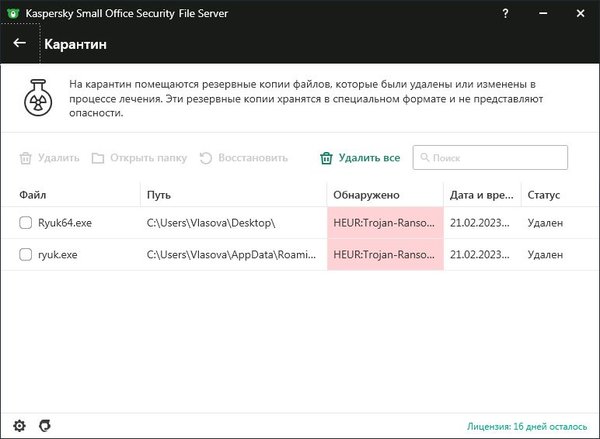The height and width of the screenshot is (439, 600).
Task: Go back using the arrow button
Action: (19, 44)
